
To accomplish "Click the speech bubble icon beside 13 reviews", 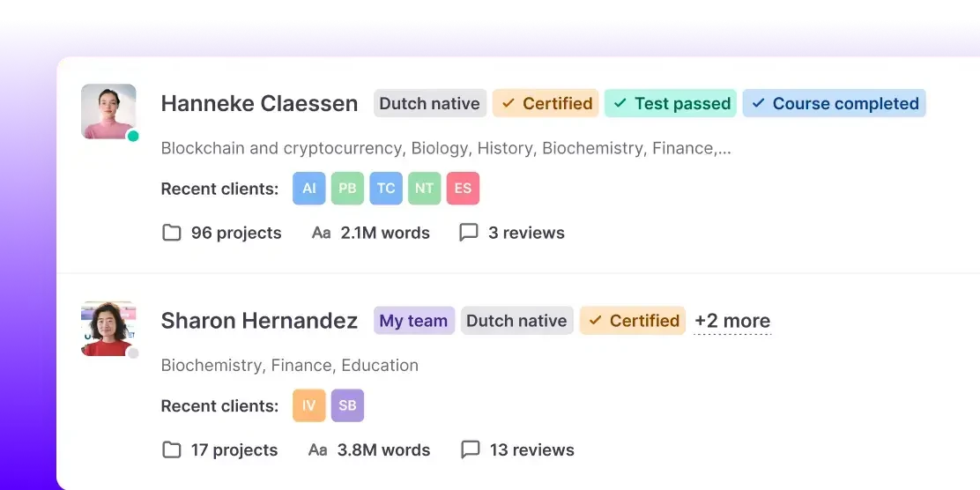I will [x=471, y=449].
